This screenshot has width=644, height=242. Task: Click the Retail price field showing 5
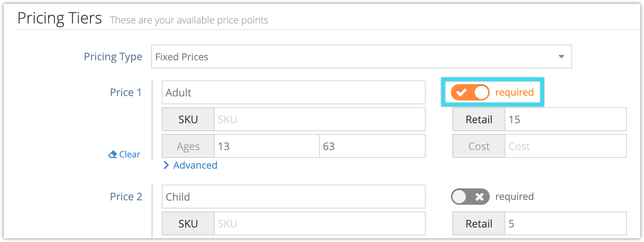pyautogui.click(x=566, y=223)
